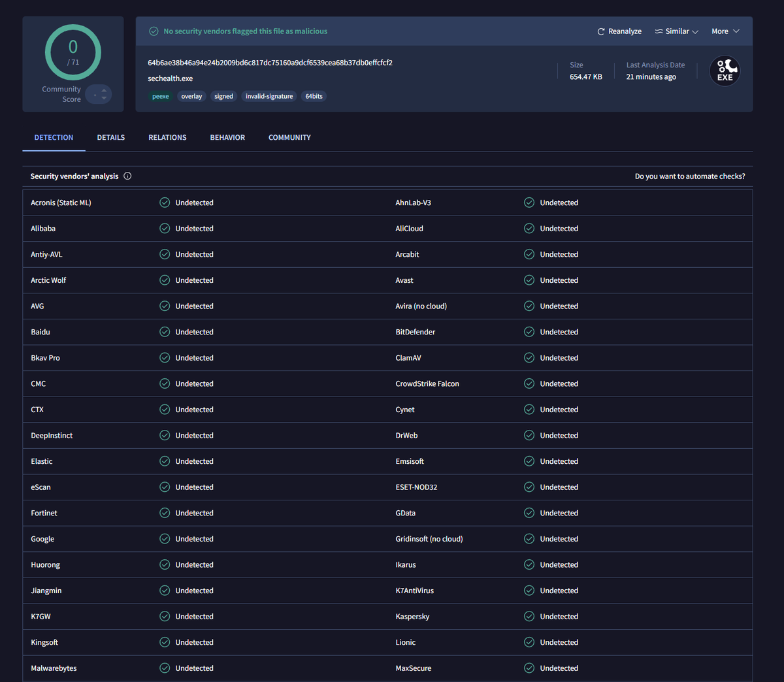The width and height of the screenshot is (784, 682).
Task: Switch to the DETECTION tab
Action: (54, 137)
